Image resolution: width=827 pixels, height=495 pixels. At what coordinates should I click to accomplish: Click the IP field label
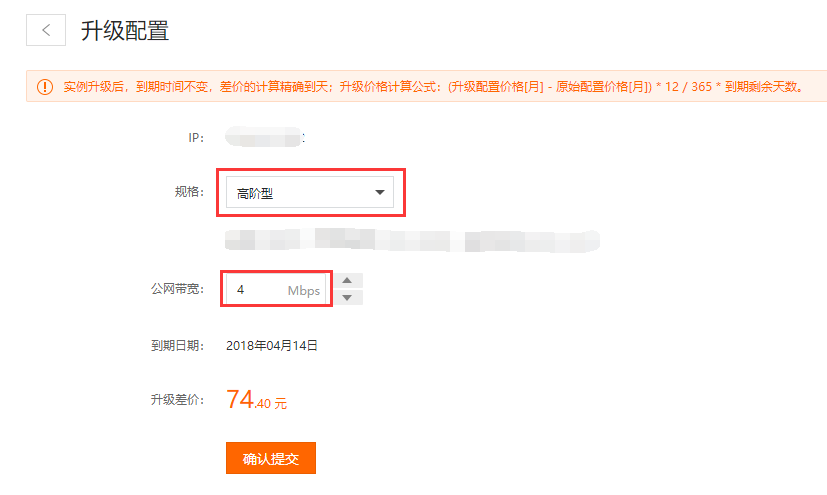click(196, 137)
